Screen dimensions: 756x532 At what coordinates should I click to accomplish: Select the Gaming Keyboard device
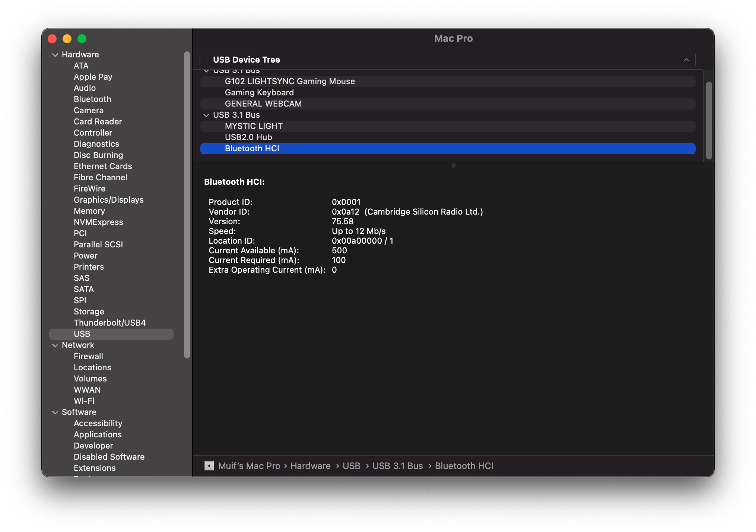260,92
